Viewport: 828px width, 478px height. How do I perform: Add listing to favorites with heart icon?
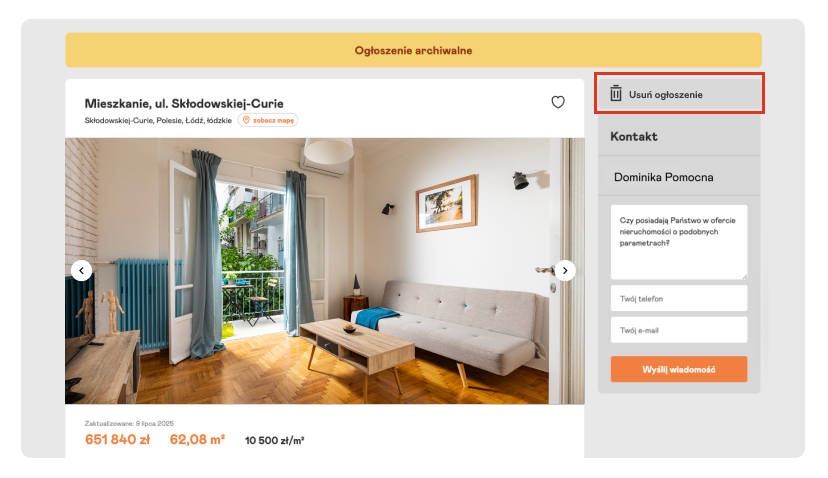pos(558,102)
